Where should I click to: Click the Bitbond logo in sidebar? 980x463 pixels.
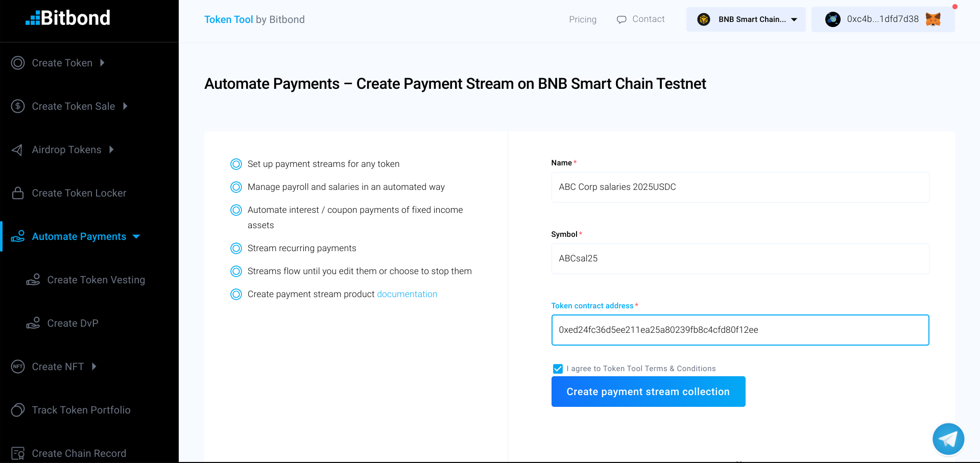coord(68,18)
